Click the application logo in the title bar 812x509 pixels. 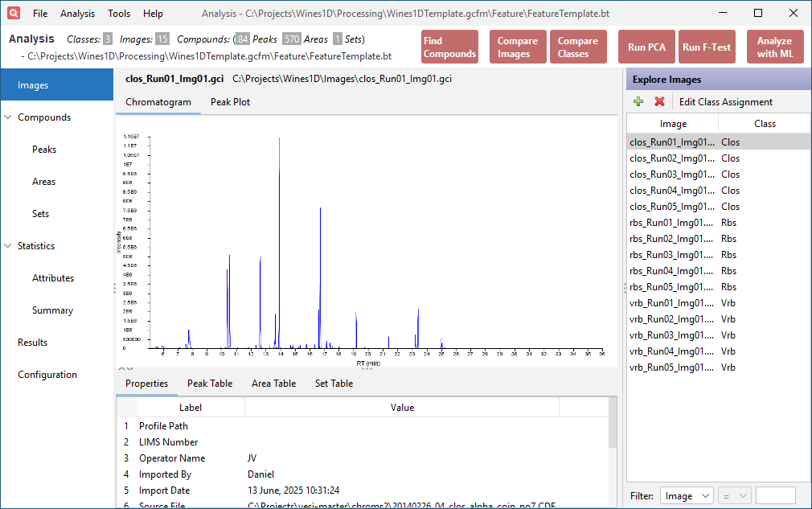tap(12, 13)
